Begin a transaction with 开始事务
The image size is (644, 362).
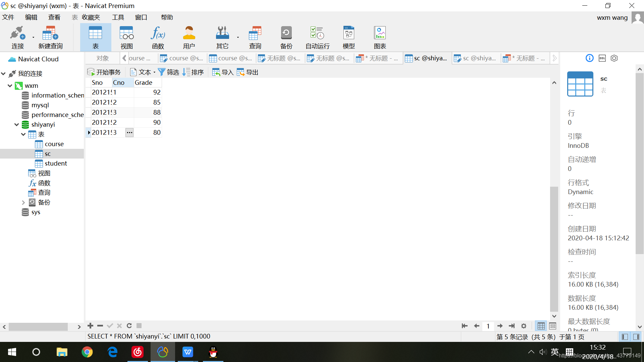[x=104, y=72]
